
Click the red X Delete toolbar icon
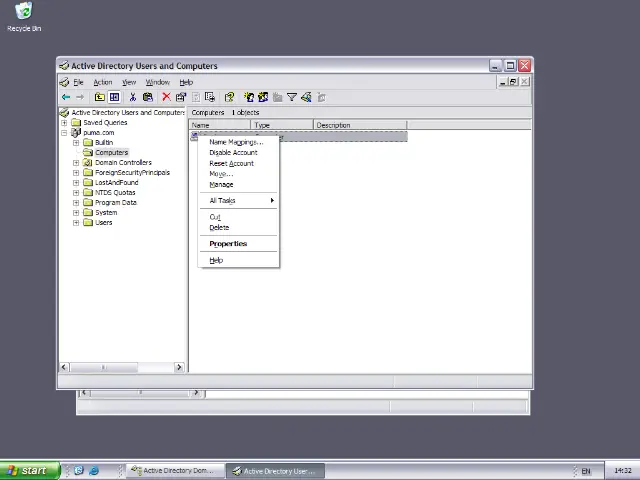[166, 97]
